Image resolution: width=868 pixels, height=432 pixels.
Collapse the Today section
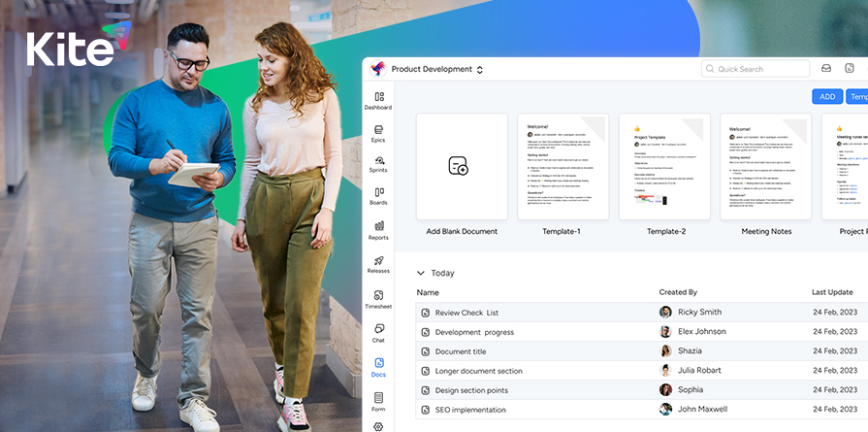[x=421, y=273]
